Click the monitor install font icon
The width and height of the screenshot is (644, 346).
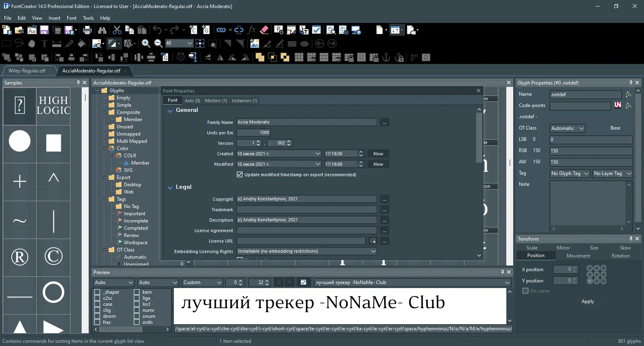click(356, 30)
